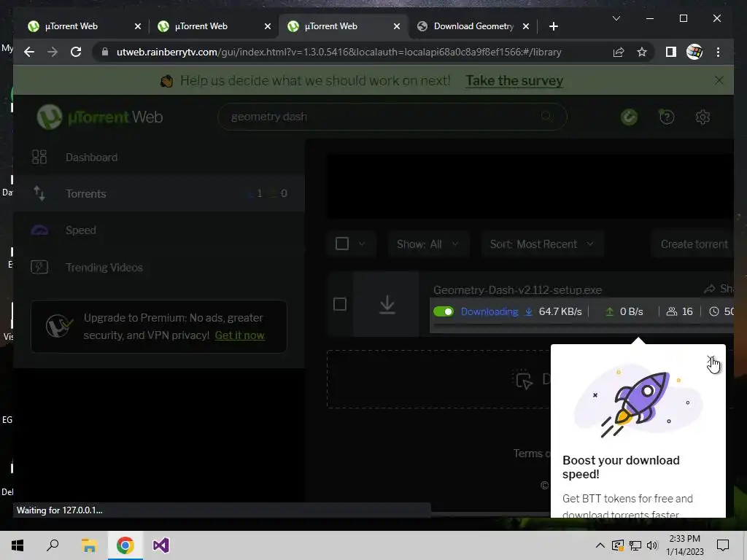Open File Explorer from the taskbar
Image resolution: width=747 pixels, height=560 pixels.
pos(89,545)
